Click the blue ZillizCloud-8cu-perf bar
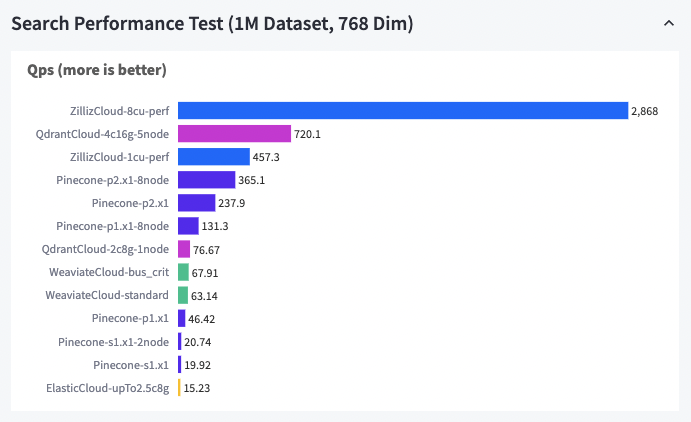The image size is (691, 422). tap(402, 110)
